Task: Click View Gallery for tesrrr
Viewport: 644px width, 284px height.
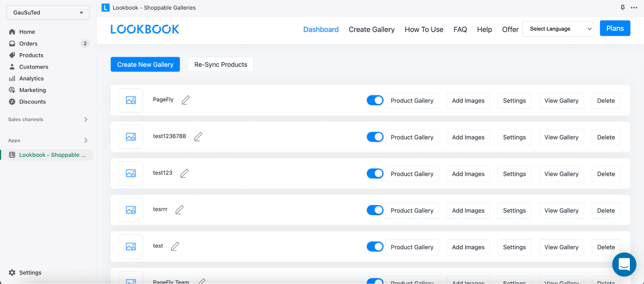Action: (x=562, y=211)
